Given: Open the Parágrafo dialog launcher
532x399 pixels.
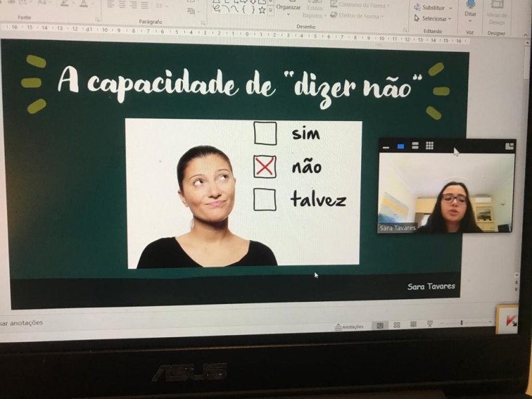Looking at the screenshot, I should point(203,23).
